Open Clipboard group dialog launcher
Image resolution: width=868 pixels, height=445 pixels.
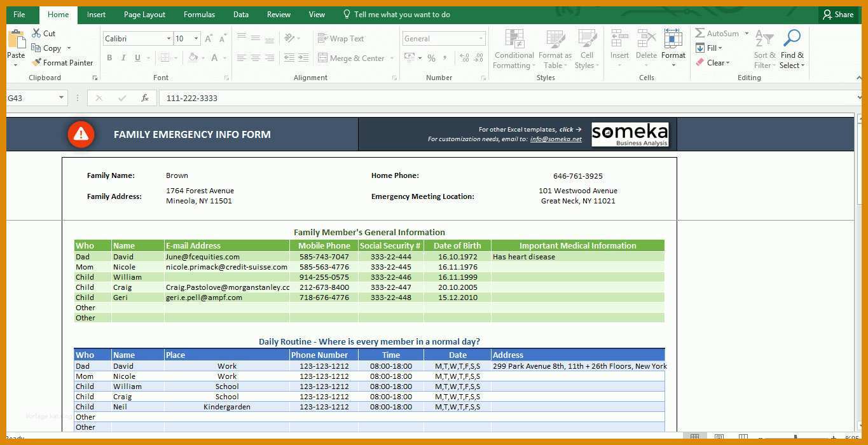click(x=95, y=78)
